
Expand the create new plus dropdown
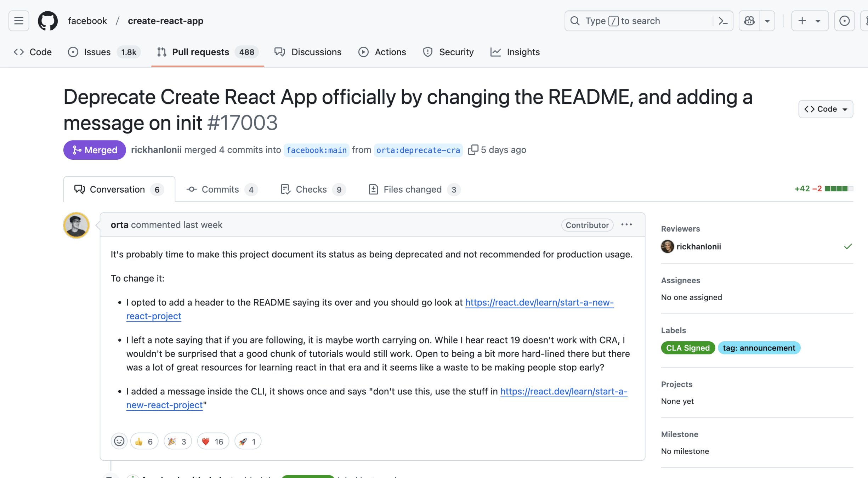point(810,21)
